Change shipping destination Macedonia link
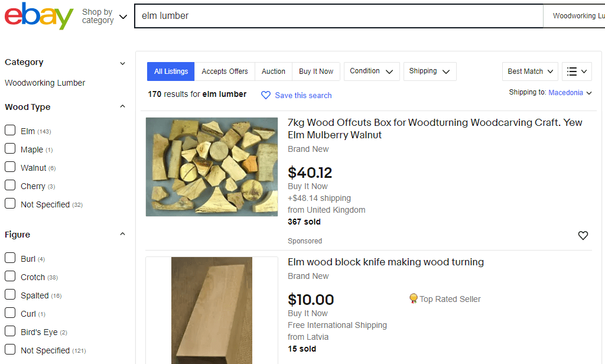The width and height of the screenshot is (605, 364). pyautogui.click(x=565, y=93)
